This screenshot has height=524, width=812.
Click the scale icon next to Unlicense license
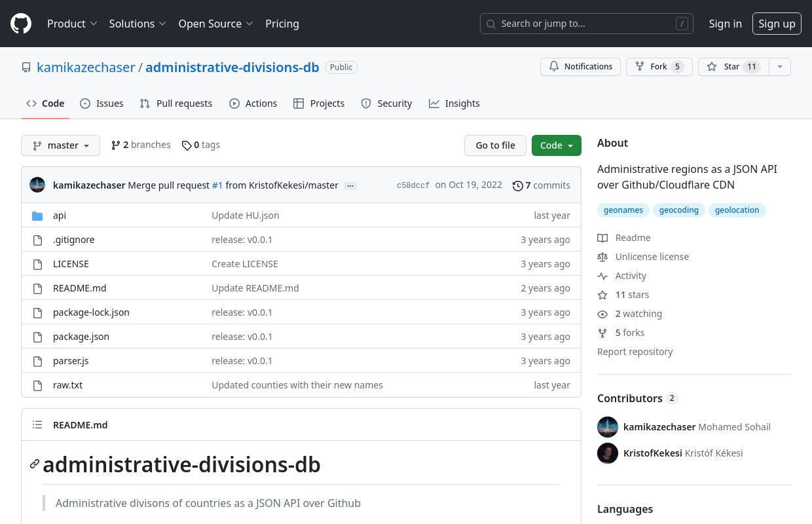point(602,257)
